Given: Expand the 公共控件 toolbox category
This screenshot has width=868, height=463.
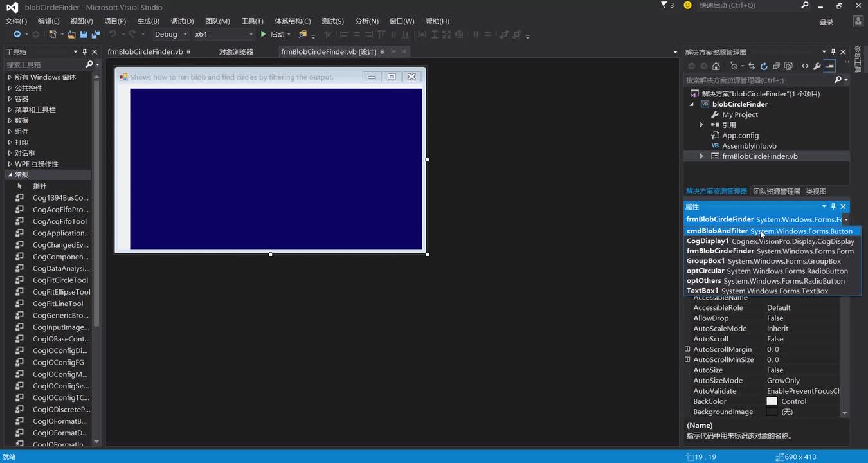Looking at the screenshot, I should (10, 88).
